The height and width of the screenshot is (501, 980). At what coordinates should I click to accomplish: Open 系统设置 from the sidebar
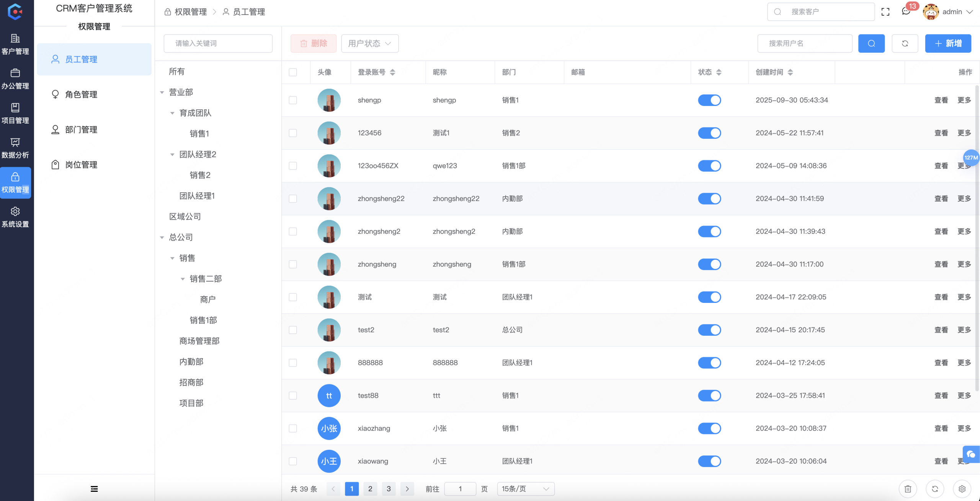point(15,216)
